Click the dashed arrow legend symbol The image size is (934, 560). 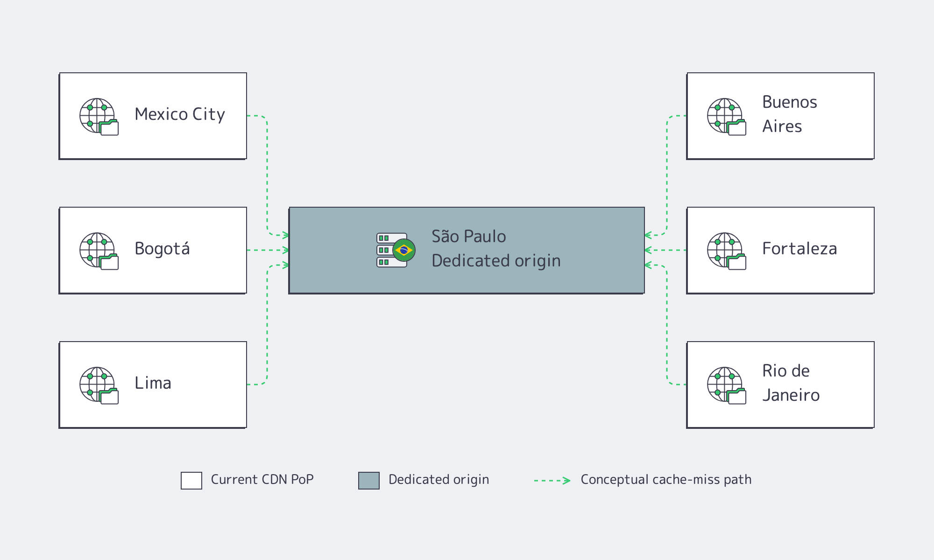click(552, 480)
